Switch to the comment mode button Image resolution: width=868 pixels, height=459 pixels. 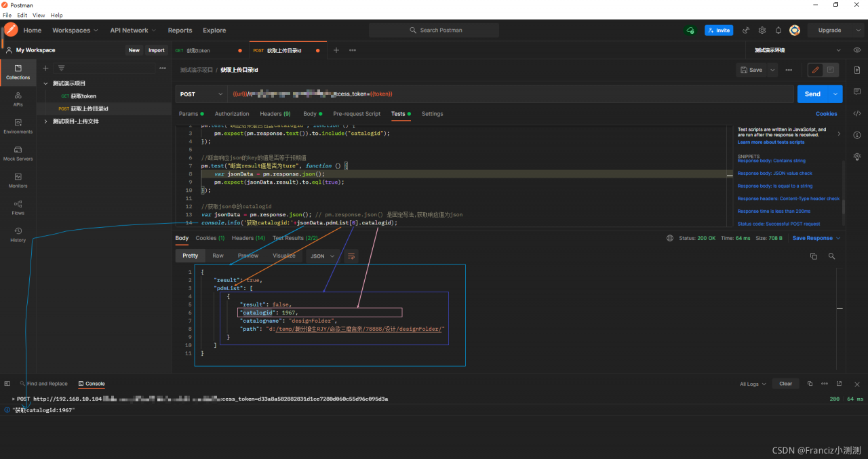(831, 70)
